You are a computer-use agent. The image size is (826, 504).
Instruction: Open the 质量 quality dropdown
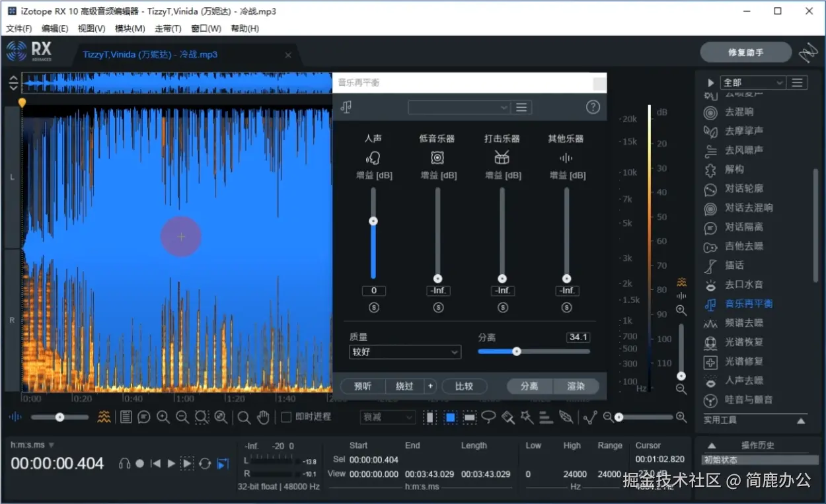coord(404,352)
